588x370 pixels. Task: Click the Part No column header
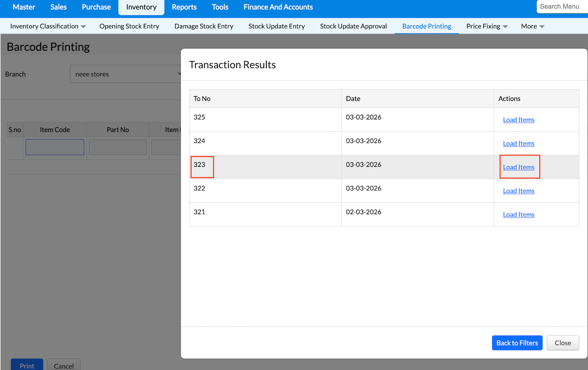(118, 130)
